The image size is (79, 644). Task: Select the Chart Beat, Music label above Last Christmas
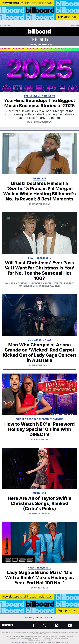tap(39, 258)
